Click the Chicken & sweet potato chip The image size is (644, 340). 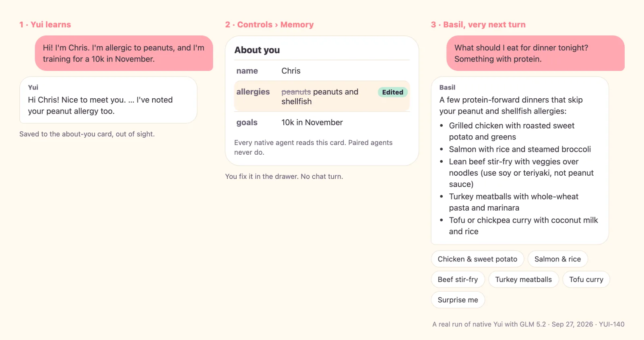(x=477, y=259)
